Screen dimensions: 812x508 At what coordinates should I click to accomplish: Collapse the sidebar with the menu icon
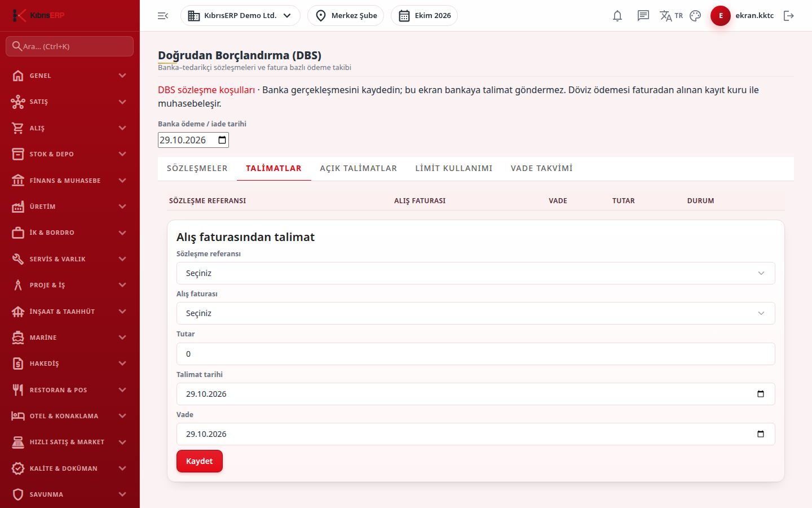pyautogui.click(x=163, y=16)
